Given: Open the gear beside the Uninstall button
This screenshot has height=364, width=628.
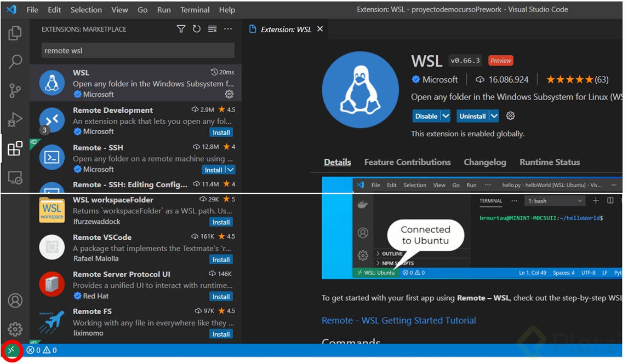Looking at the screenshot, I should pos(510,116).
